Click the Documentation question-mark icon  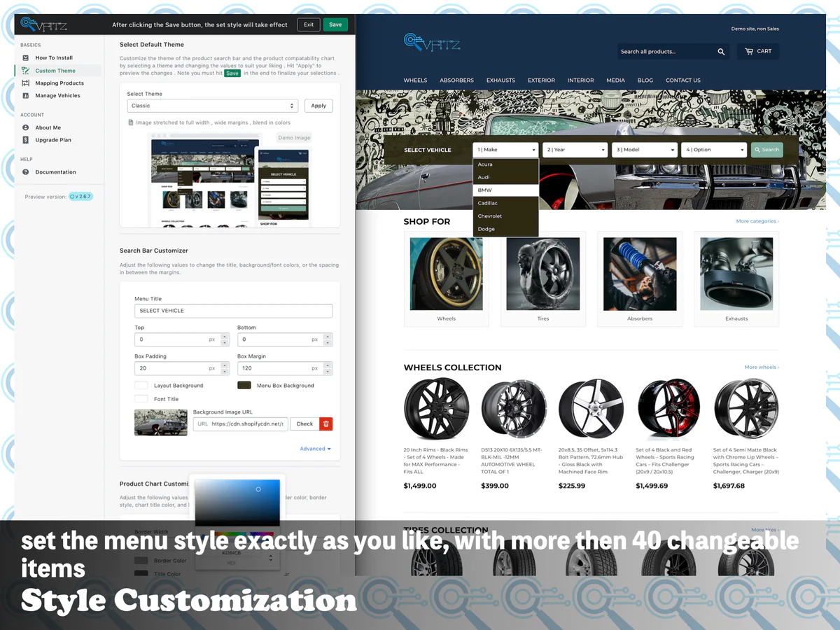(25, 172)
